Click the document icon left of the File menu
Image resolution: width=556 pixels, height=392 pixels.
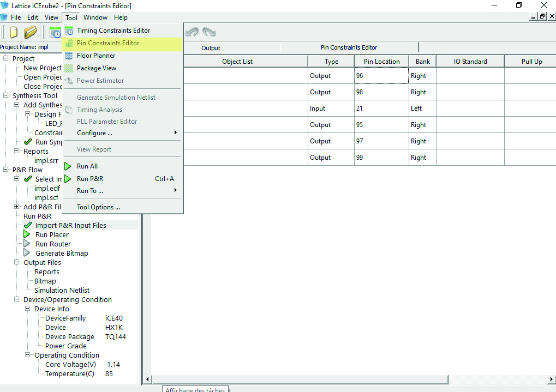[x=3, y=17]
